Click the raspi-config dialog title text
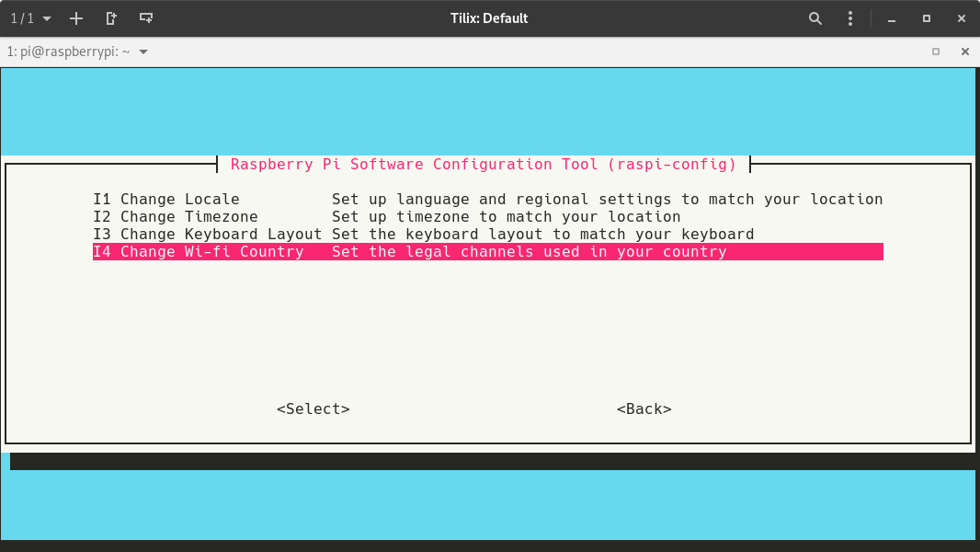The height and width of the screenshot is (552, 980). point(484,165)
